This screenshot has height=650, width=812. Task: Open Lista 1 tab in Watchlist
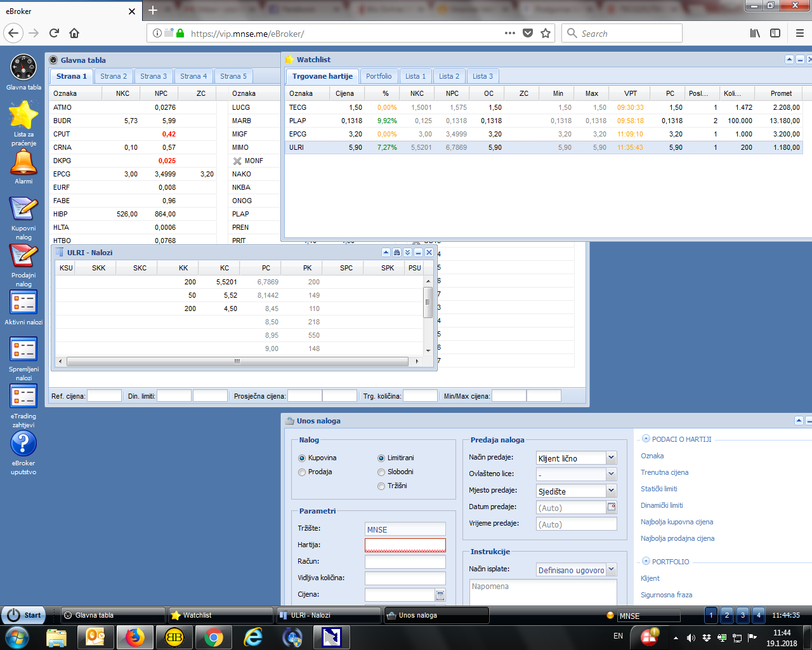tap(416, 76)
